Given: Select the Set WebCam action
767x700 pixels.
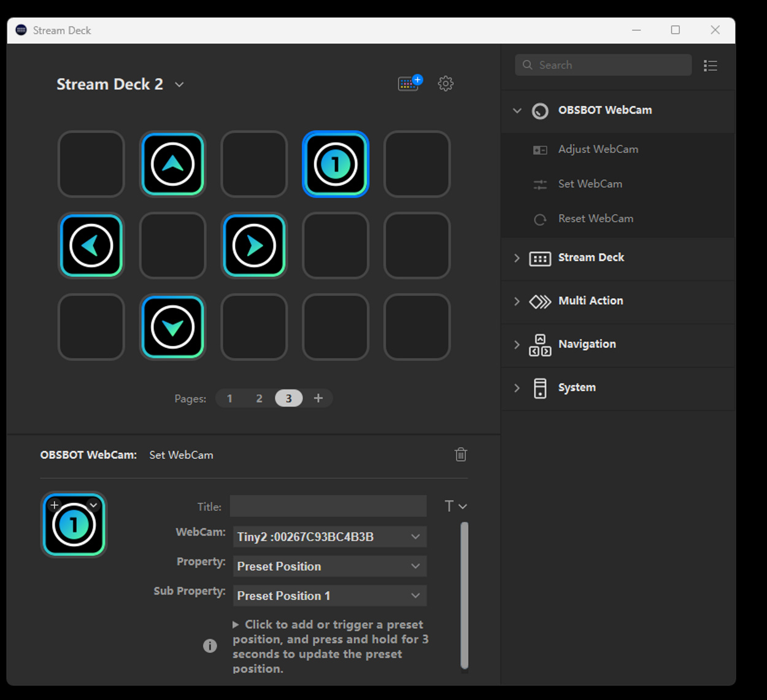Looking at the screenshot, I should 590,183.
